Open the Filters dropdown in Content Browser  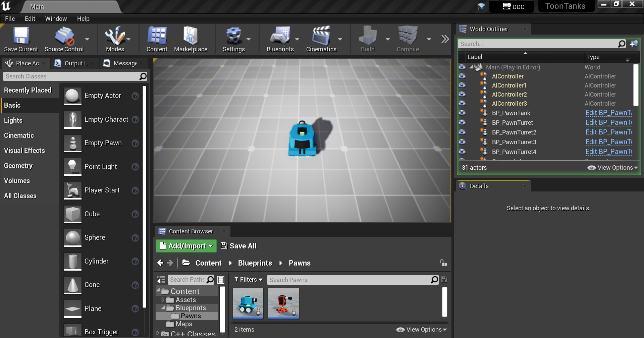pyautogui.click(x=248, y=280)
